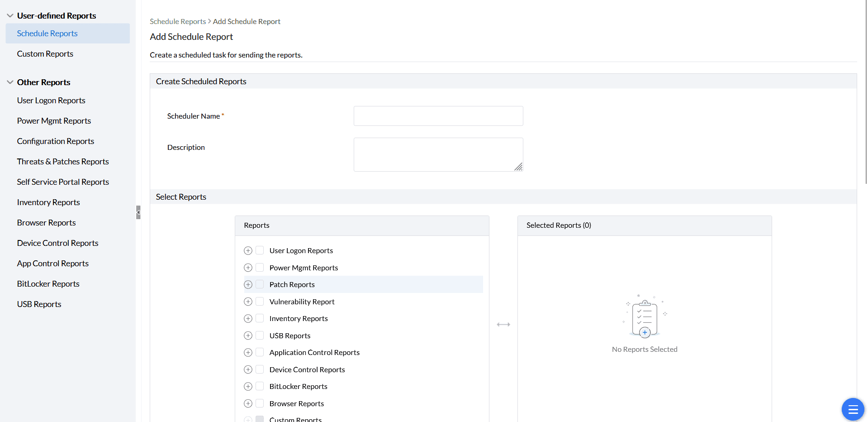Collapse the User-defined Reports section
This screenshot has height=422, width=868.
click(10, 16)
